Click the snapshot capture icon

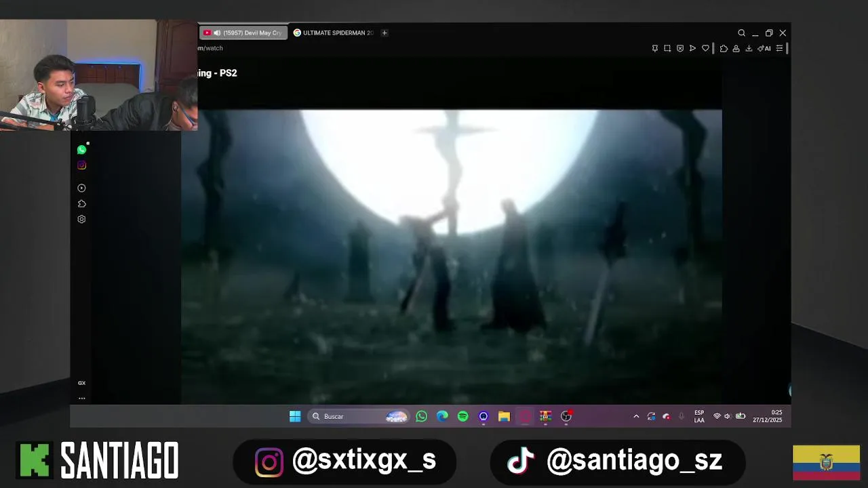tap(667, 48)
